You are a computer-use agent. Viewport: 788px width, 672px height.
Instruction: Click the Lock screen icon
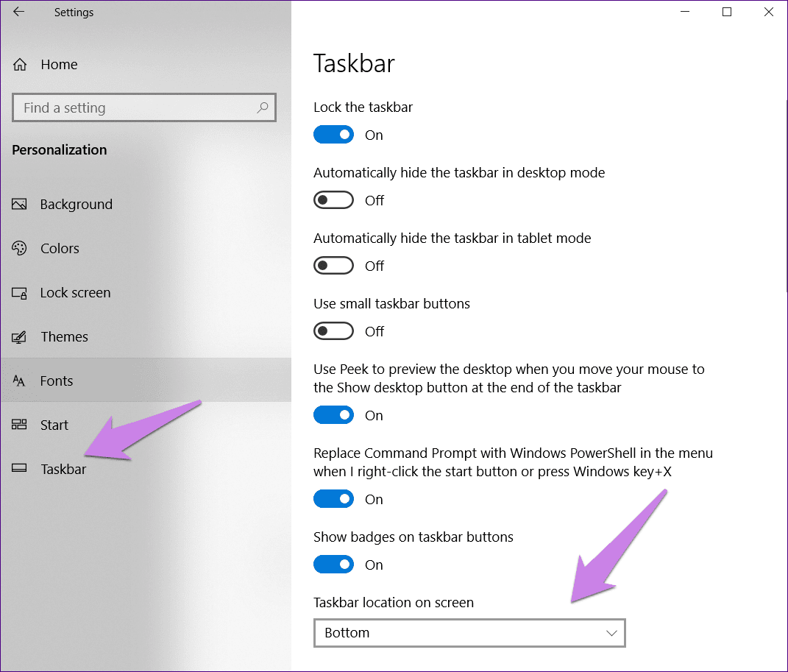pyautogui.click(x=19, y=292)
